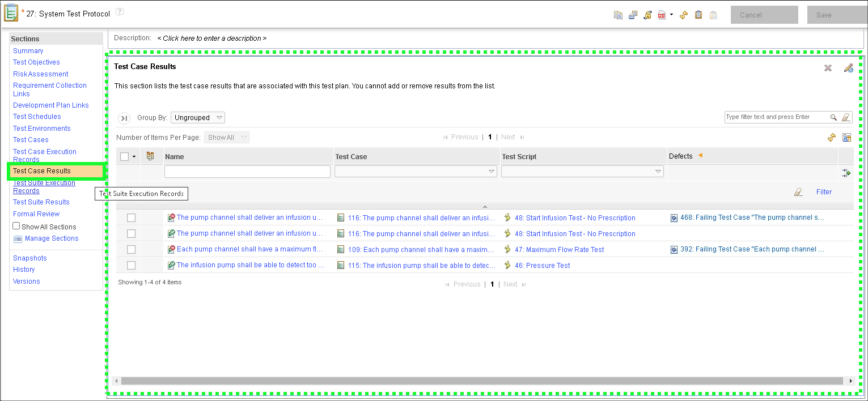Screen dimensions: 868x401
Task: Go to Risk Assessment section
Action: (41, 74)
